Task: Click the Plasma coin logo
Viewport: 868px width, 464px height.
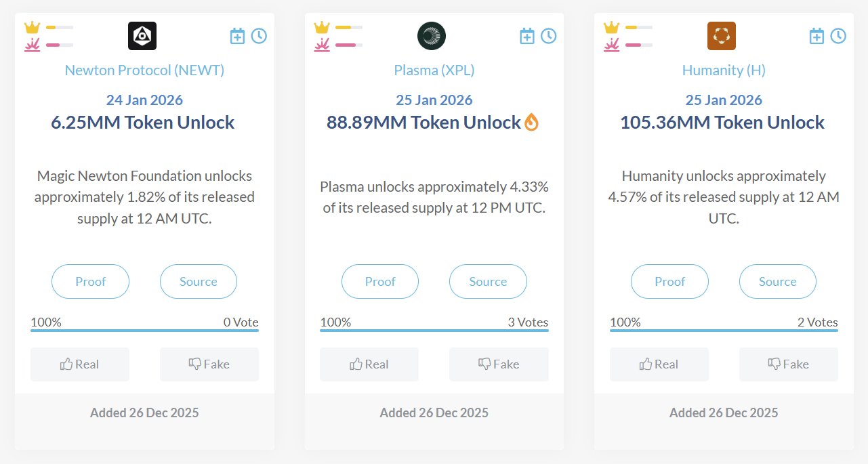Action: click(x=432, y=36)
